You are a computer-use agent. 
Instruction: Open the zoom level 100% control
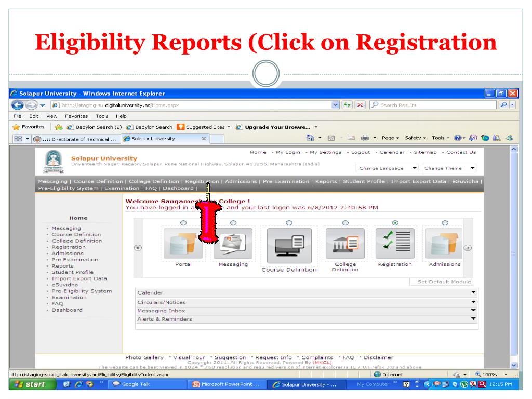490,374
